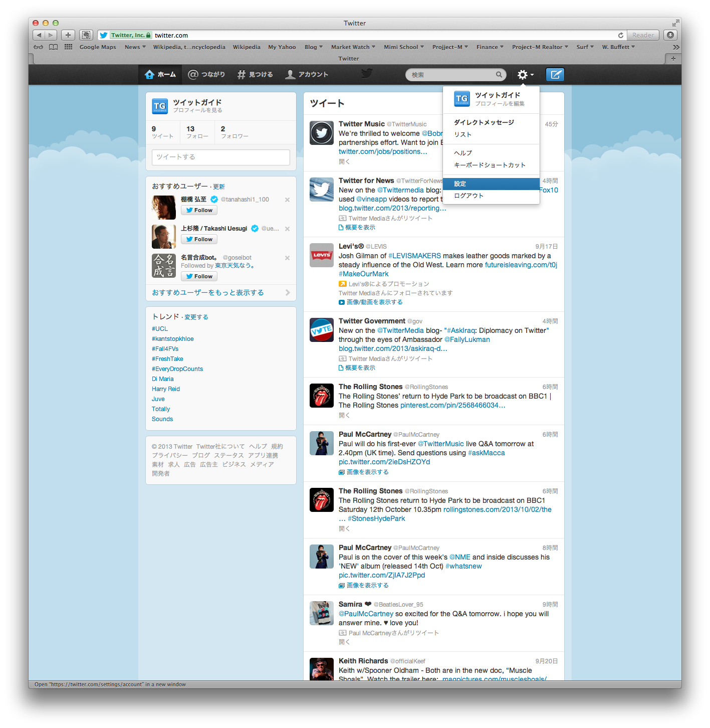The image size is (710, 728).
Task: Click into the ツイートする compose box
Action: (220, 157)
